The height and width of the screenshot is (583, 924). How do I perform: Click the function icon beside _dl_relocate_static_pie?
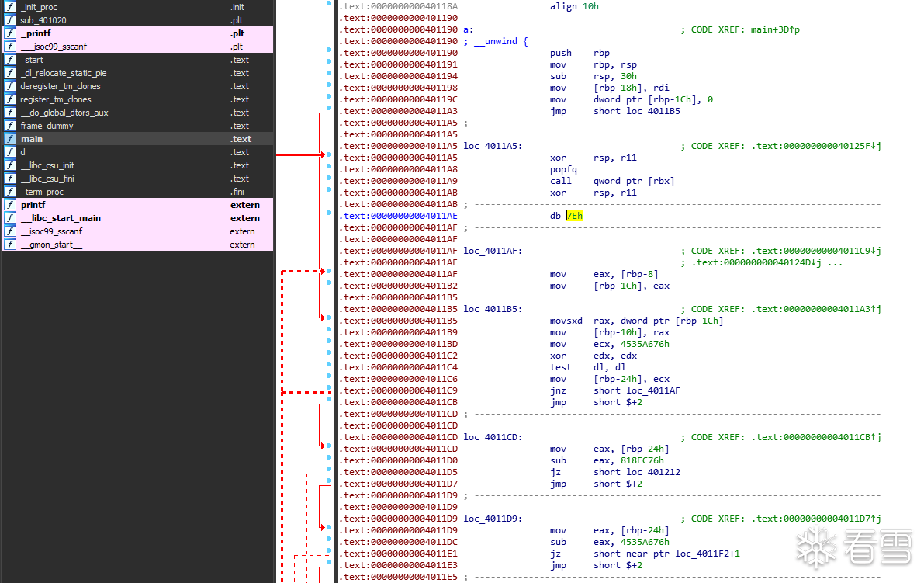click(10, 73)
